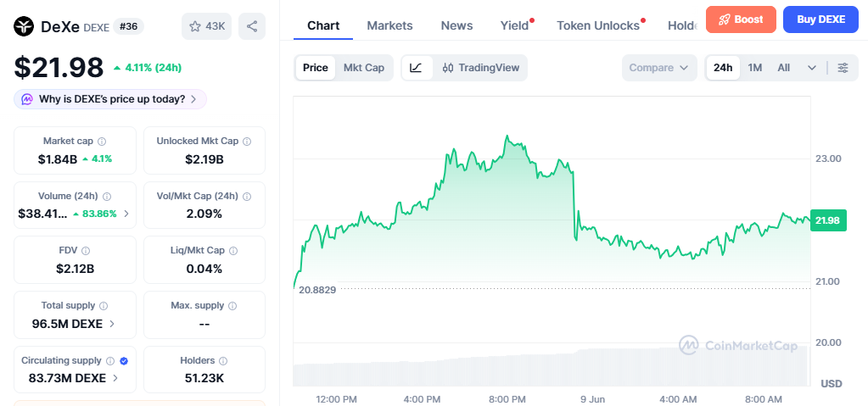The width and height of the screenshot is (868, 406).
Task: Click the USD currency label on chart
Action: (x=832, y=383)
